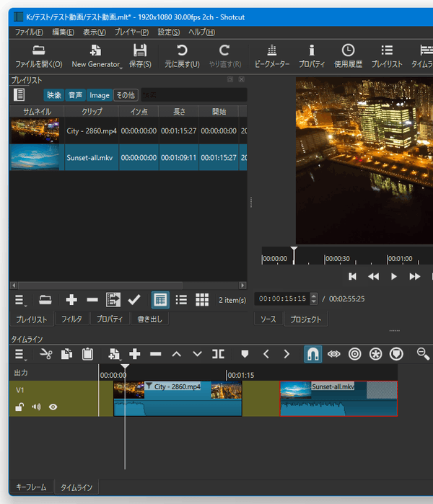Cut the selected clip with scissors icon
This screenshot has width=433, height=504.
pos(45,354)
